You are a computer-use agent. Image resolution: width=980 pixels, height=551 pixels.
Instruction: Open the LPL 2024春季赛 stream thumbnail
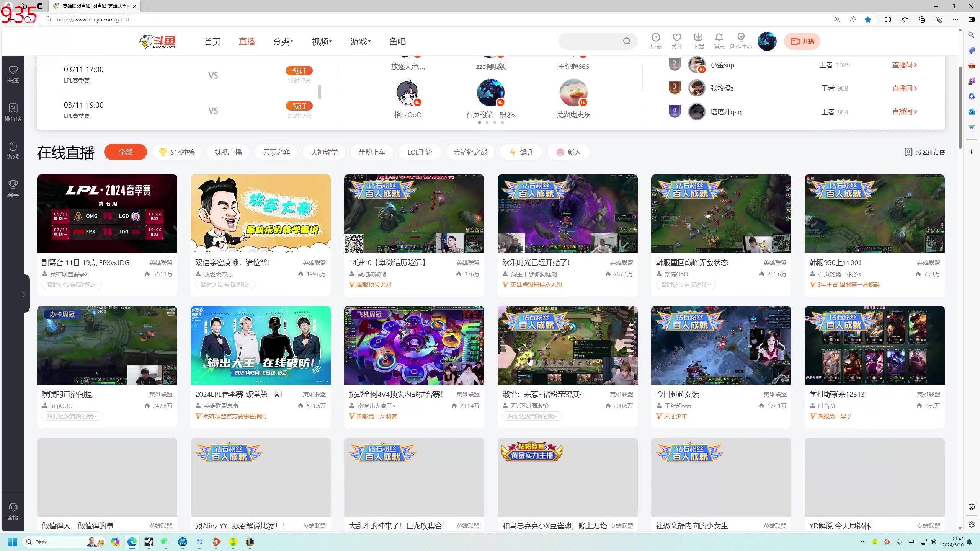(x=107, y=214)
